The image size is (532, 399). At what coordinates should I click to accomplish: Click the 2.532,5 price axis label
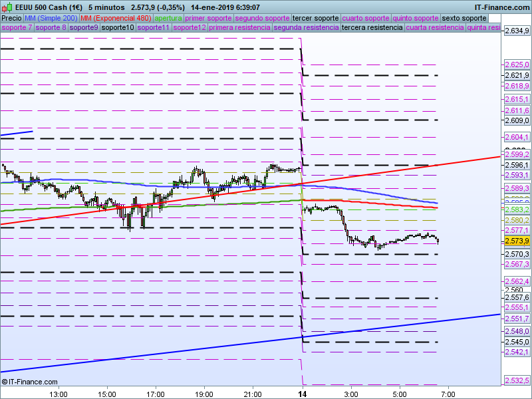pyautogui.click(x=517, y=380)
